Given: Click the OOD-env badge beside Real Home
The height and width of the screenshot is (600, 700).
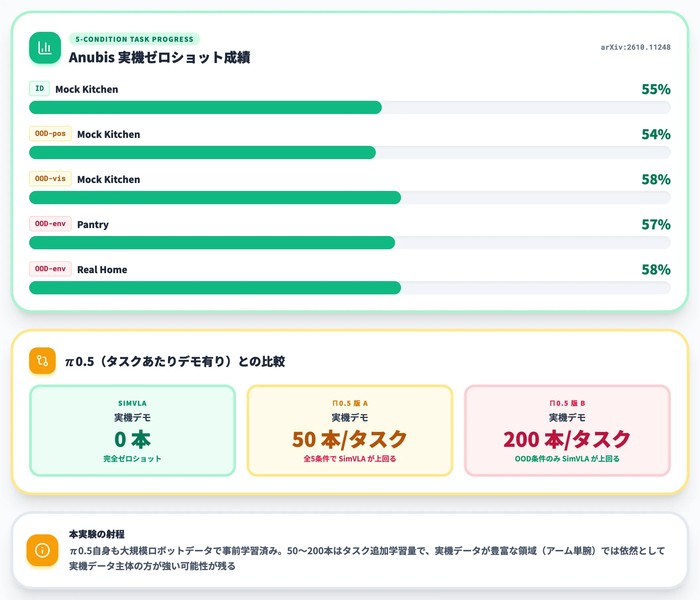Looking at the screenshot, I should pyautogui.click(x=50, y=269).
